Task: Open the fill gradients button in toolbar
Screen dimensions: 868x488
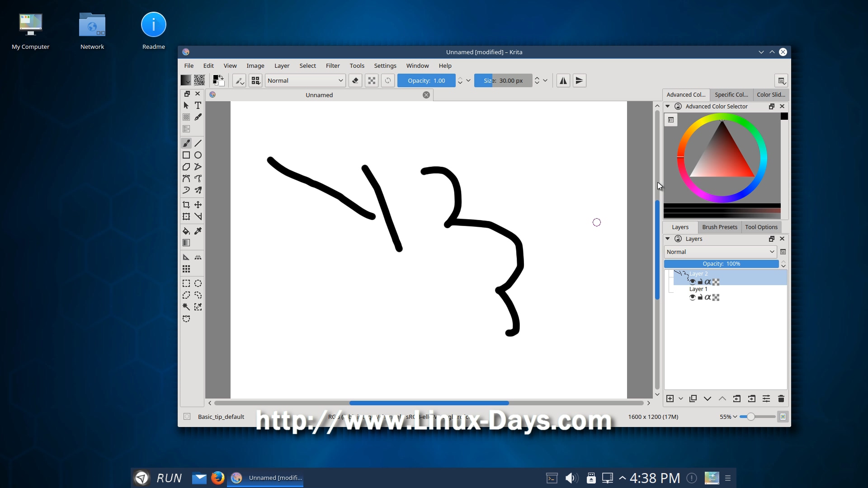Action: click(186, 80)
